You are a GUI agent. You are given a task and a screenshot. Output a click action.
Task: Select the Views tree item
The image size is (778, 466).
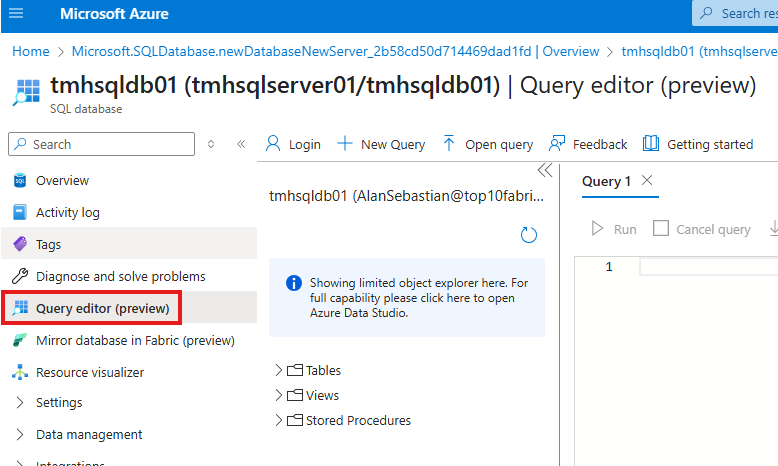click(322, 396)
